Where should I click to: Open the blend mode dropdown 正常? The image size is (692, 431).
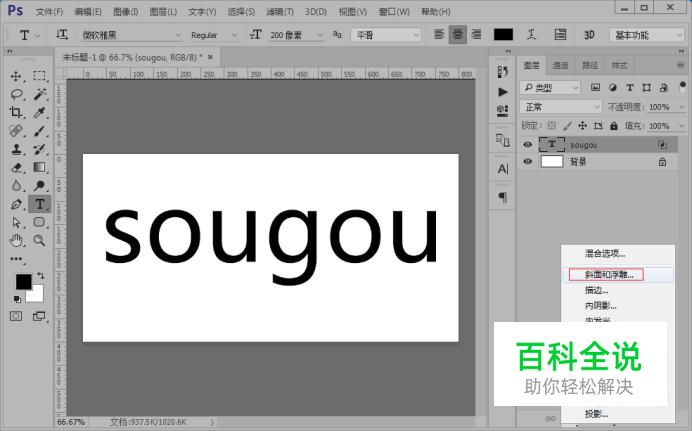click(x=561, y=107)
